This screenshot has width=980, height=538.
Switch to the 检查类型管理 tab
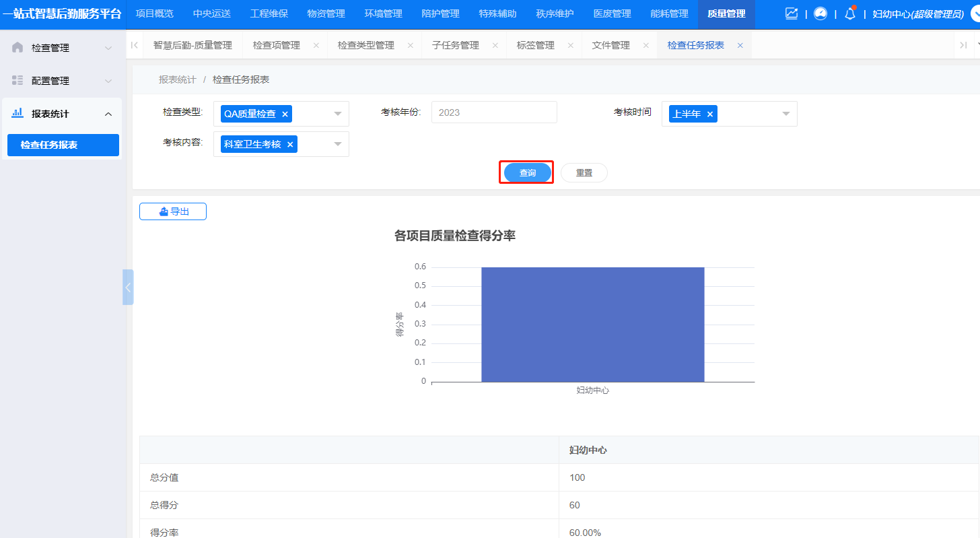tap(366, 46)
